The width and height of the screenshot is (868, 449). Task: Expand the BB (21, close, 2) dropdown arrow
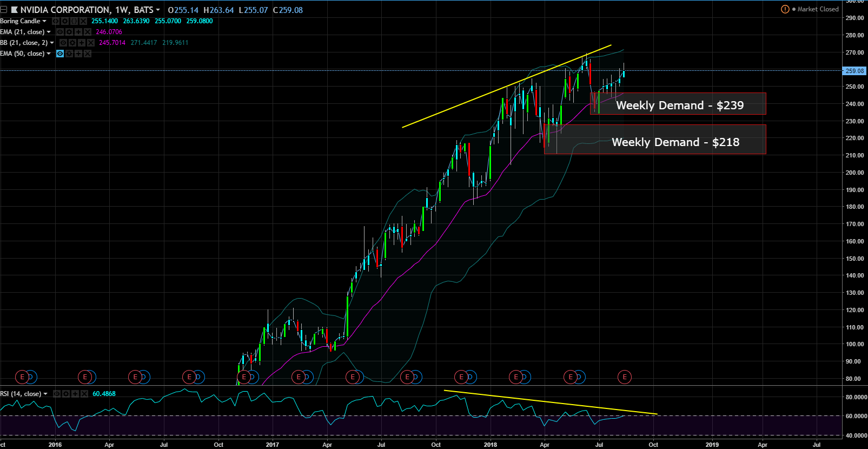52,43
